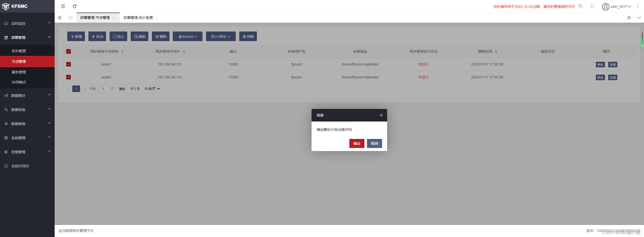Click the 卸载 toolbar button
The height and width of the screenshot is (237, 644).
pyautogui.click(x=248, y=36)
